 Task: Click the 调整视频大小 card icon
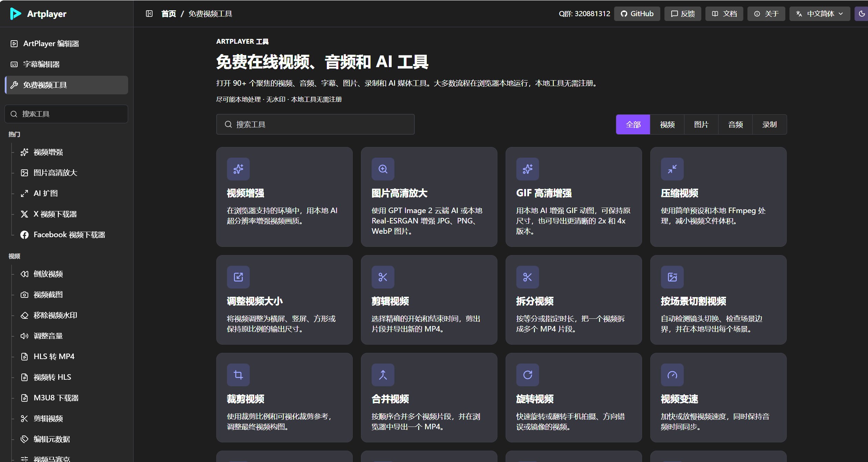[238, 277]
